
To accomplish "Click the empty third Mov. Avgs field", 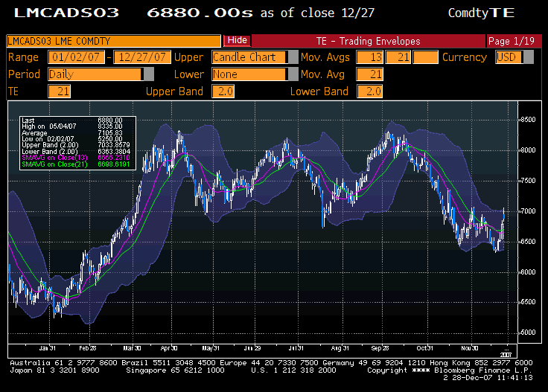I will pos(425,57).
